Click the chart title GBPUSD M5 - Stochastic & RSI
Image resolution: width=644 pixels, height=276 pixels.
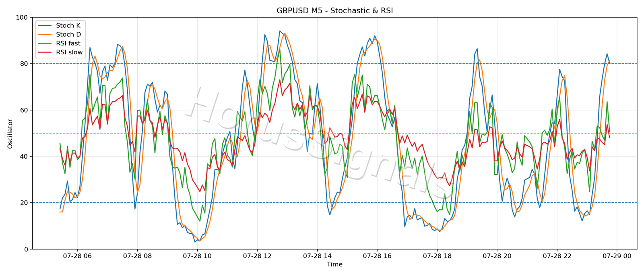[x=334, y=11]
